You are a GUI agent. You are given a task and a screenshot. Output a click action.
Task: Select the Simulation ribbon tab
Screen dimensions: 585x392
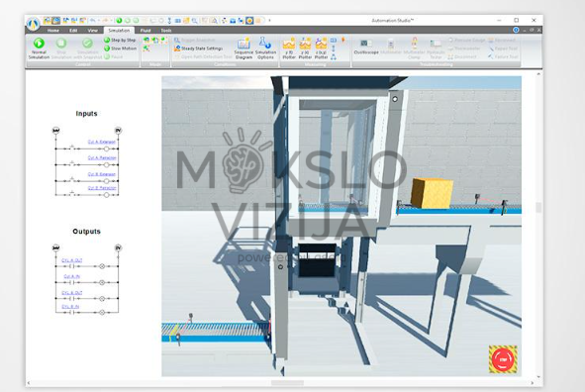pos(119,31)
